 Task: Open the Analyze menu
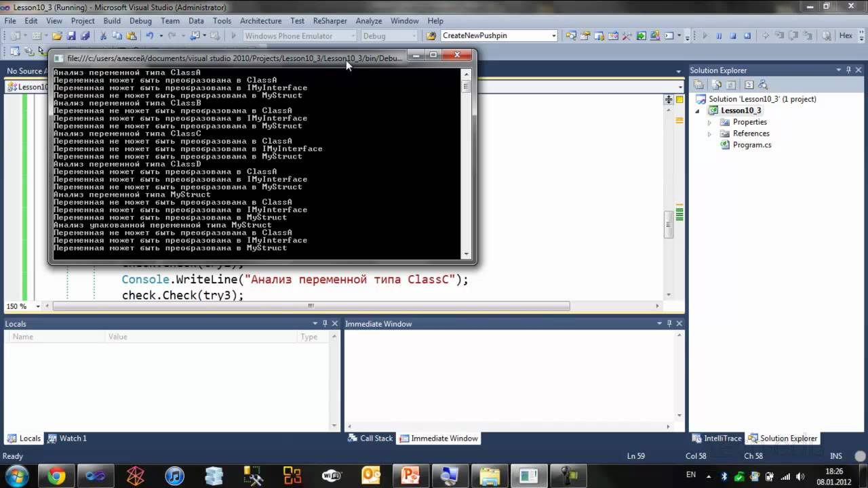[369, 21]
